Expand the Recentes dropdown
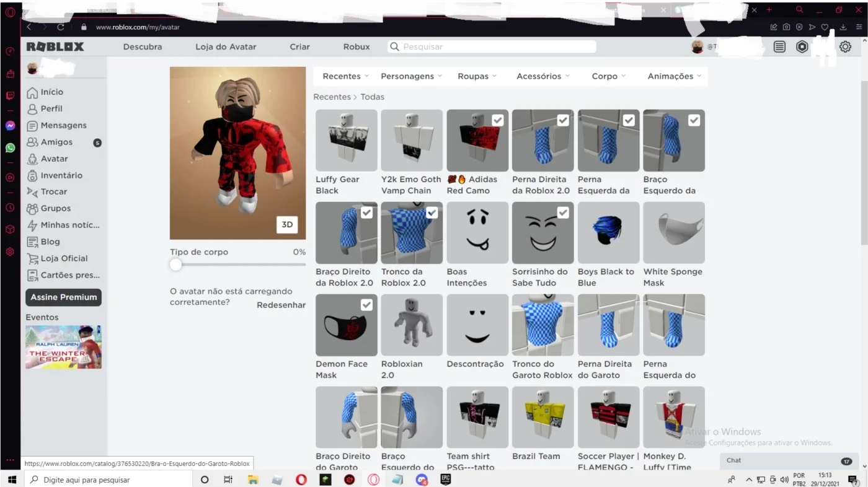Viewport: 868px width, 487px height. point(346,76)
